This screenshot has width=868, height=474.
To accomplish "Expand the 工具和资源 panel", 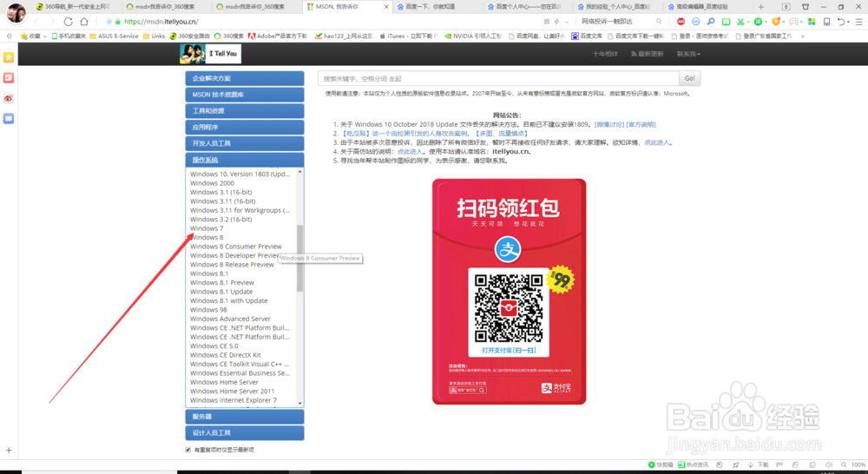I will [x=245, y=111].
